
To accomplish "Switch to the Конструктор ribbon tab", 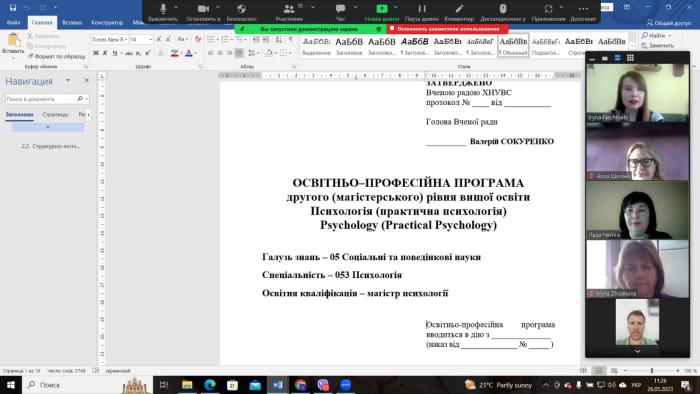I will pos(107,22).
